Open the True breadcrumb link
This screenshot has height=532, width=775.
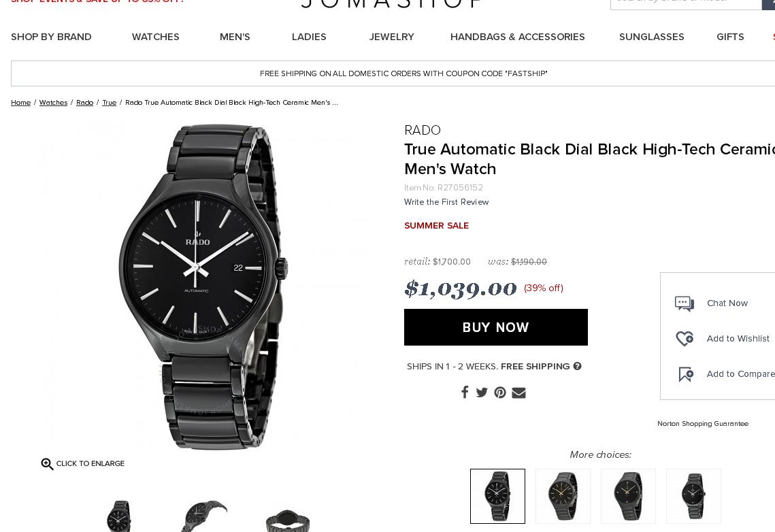110,102
